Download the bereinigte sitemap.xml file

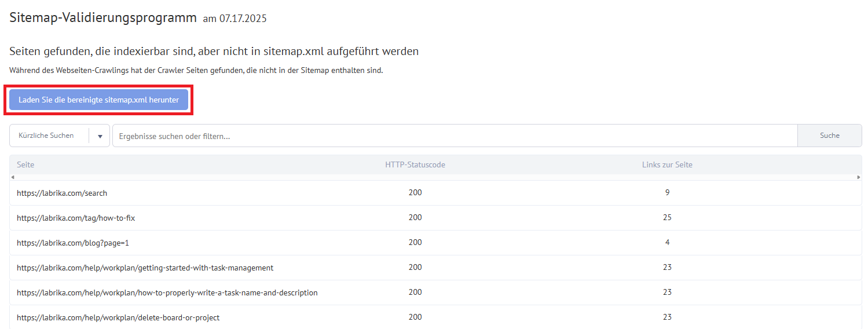[98, 100]
